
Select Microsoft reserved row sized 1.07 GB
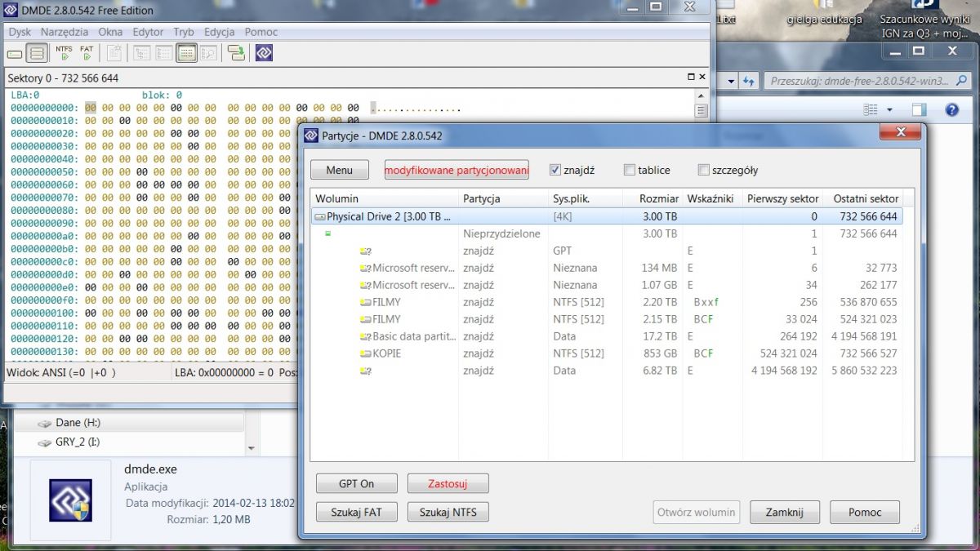click(x=607, y=285)
